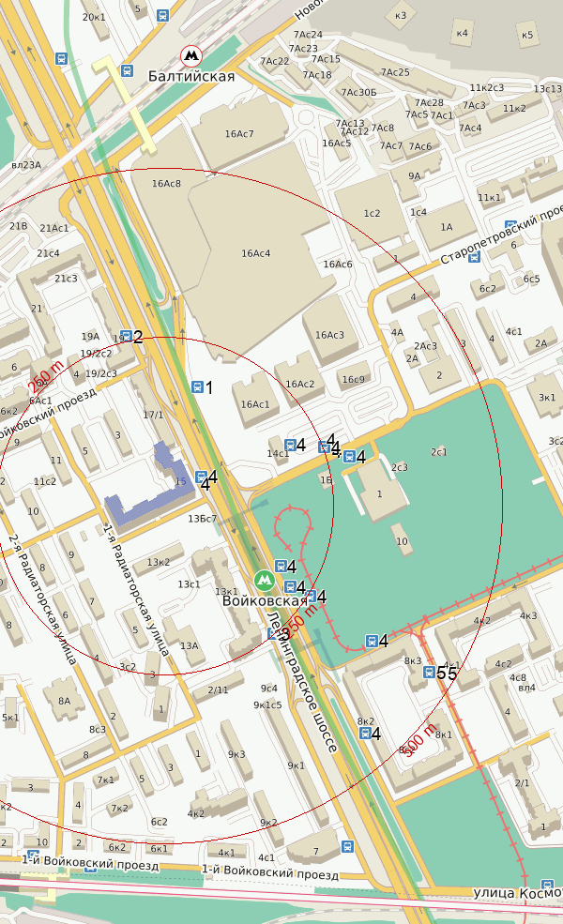Click the building labeled 1с2
The height and width of the screenshot is (924, 563).
(372, 213)
